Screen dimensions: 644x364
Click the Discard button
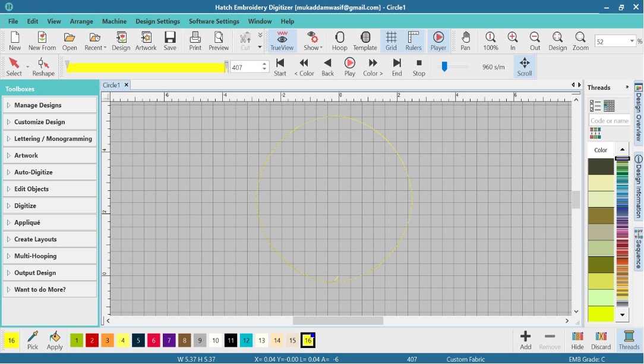[x=601, y=340]
